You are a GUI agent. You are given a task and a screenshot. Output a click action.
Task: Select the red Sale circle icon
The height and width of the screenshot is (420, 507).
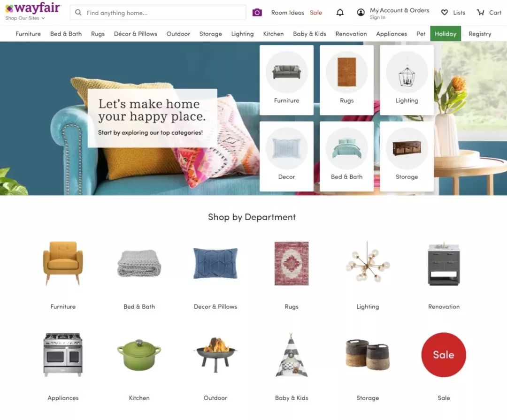point(444,355)
